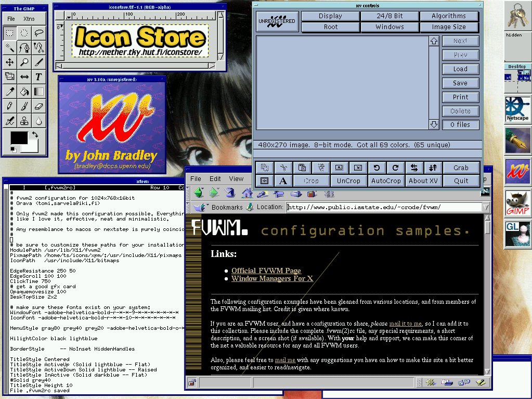Image resolution: width=532 pixels, height=399 pixels.
Task: Select the Magic Wand fuzzy-select tool
Action: (x=10, y=47)
